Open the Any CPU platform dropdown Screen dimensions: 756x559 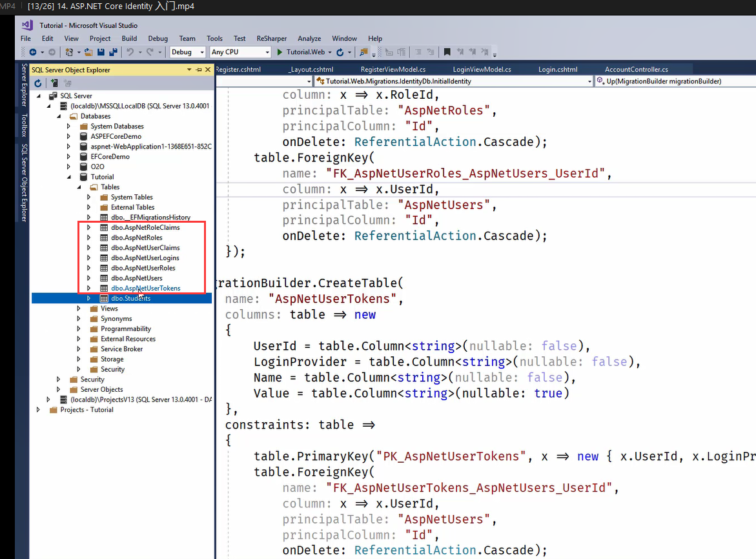(x=240, y=52)
